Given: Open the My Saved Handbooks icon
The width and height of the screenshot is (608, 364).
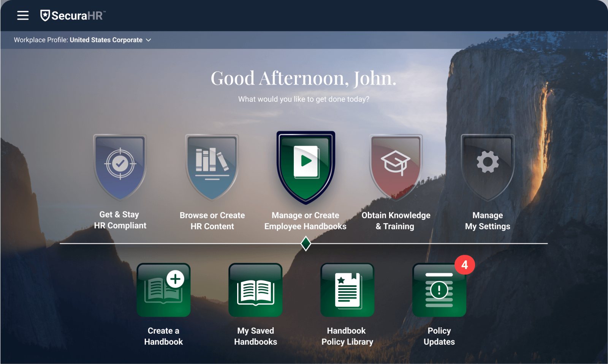Looking at the screenshot, I should pyautogui.click(x=255, y=290).
